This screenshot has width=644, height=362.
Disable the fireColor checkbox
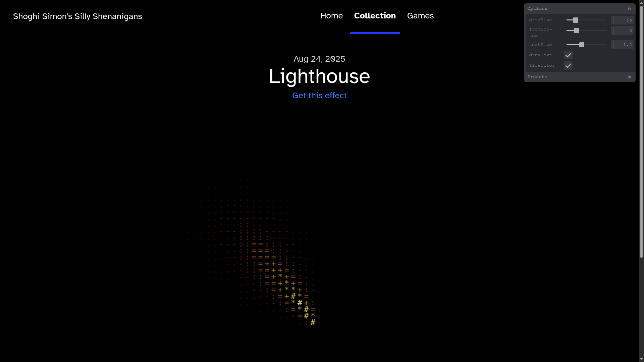[568, 66]
